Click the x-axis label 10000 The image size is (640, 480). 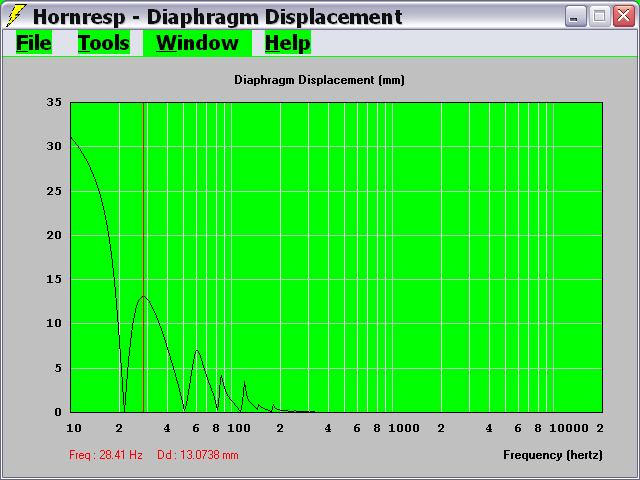569,428
